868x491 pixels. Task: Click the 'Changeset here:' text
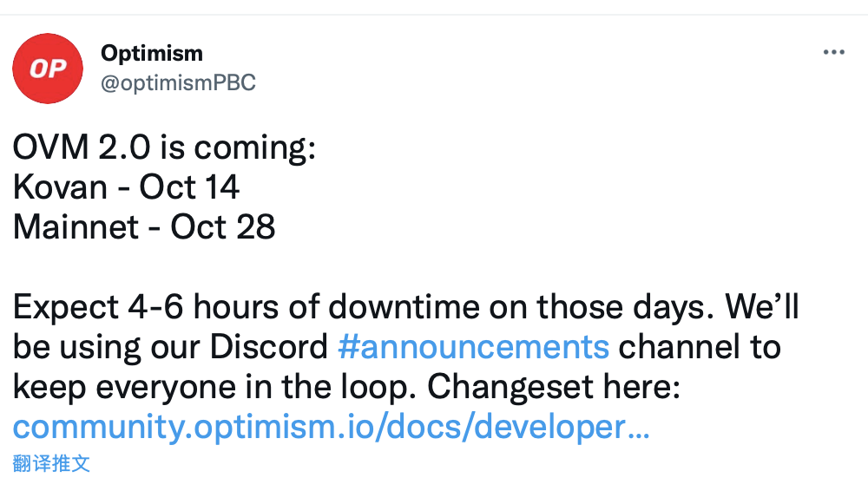[553, 387]
